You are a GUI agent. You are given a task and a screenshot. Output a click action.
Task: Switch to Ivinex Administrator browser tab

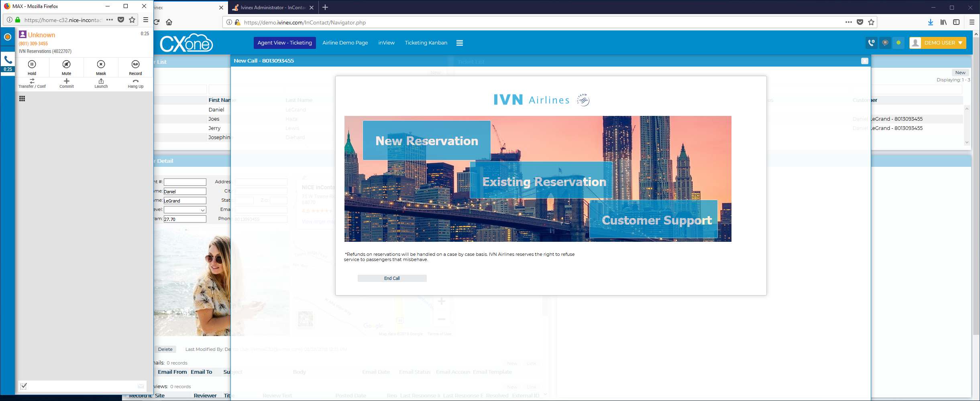click(x=273, y=7)
